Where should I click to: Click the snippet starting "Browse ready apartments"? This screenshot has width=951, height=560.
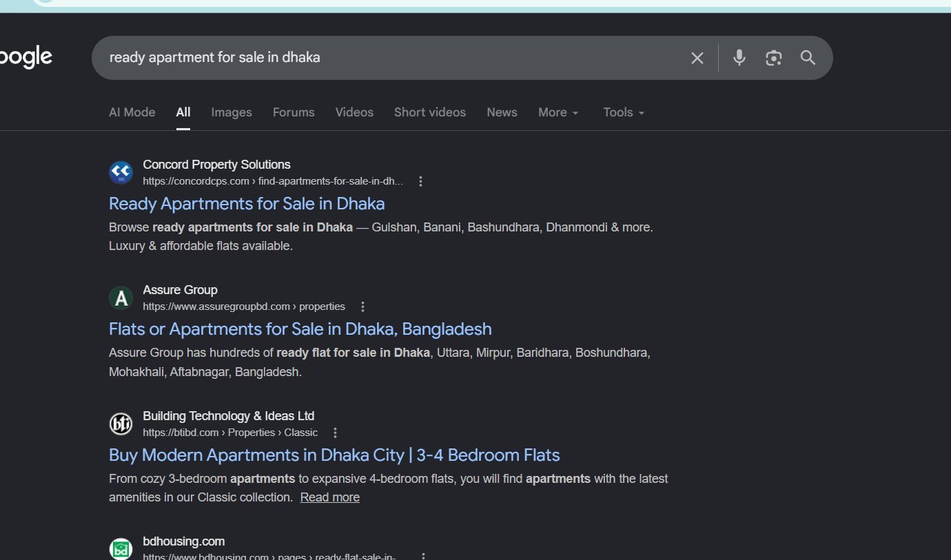381,236
